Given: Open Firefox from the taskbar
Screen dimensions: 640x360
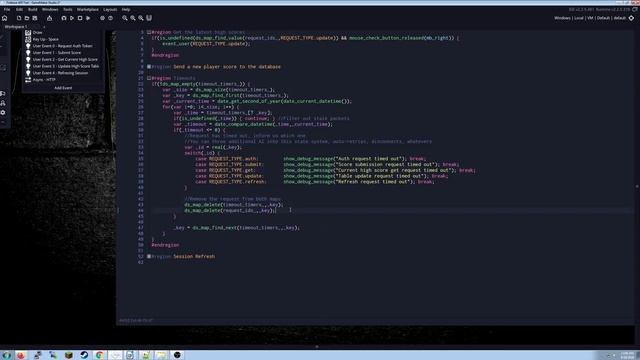Looking at the screenshot, I should 21,355.
